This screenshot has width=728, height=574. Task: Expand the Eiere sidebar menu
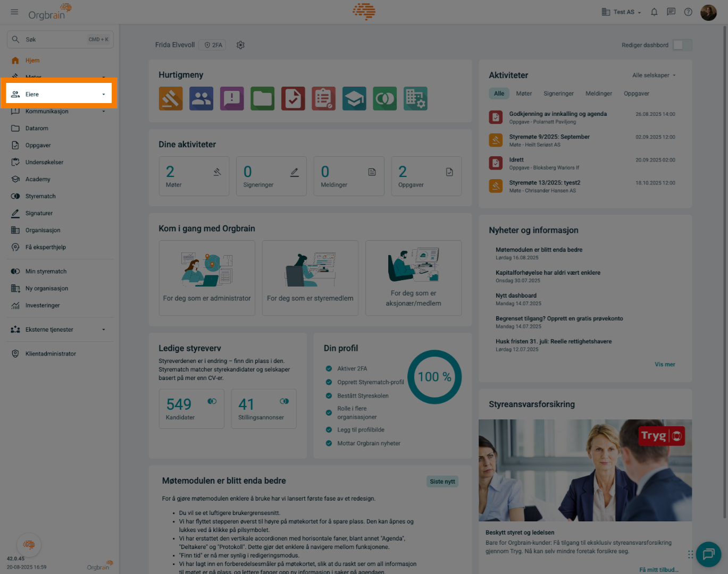coord(59,94)
